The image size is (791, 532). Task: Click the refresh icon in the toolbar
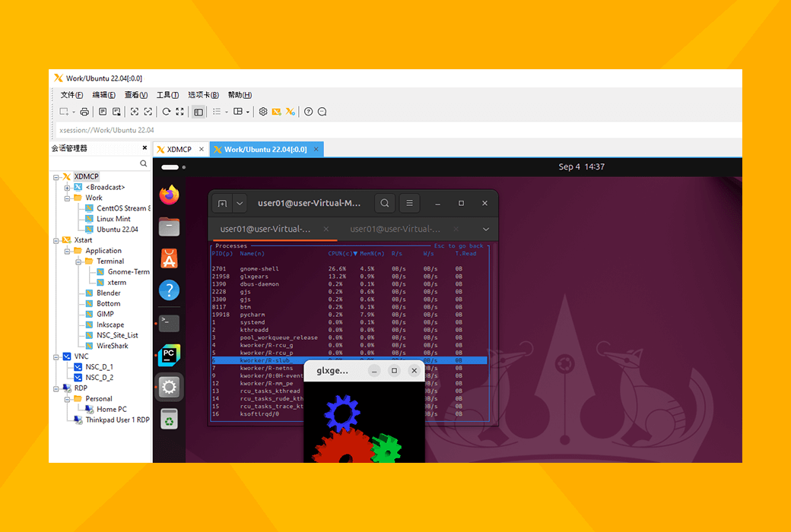click(x=166, y=112)
